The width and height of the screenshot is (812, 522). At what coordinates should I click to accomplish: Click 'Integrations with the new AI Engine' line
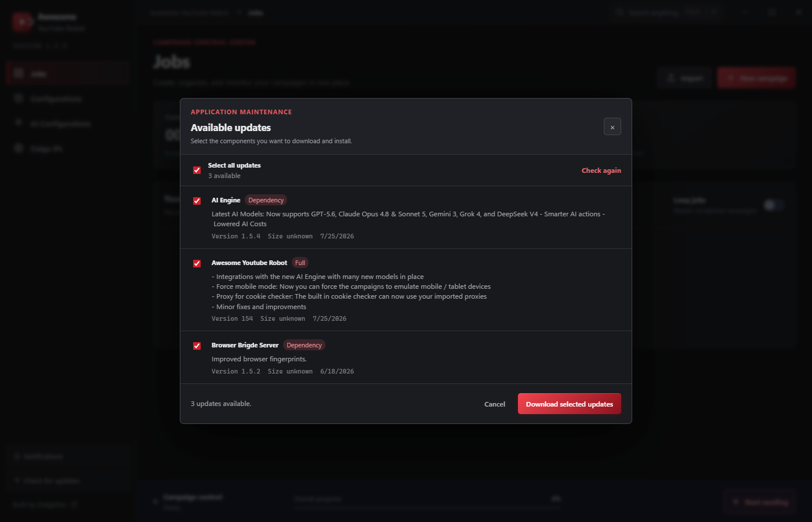pyautogui.click(x=318, y=277)
